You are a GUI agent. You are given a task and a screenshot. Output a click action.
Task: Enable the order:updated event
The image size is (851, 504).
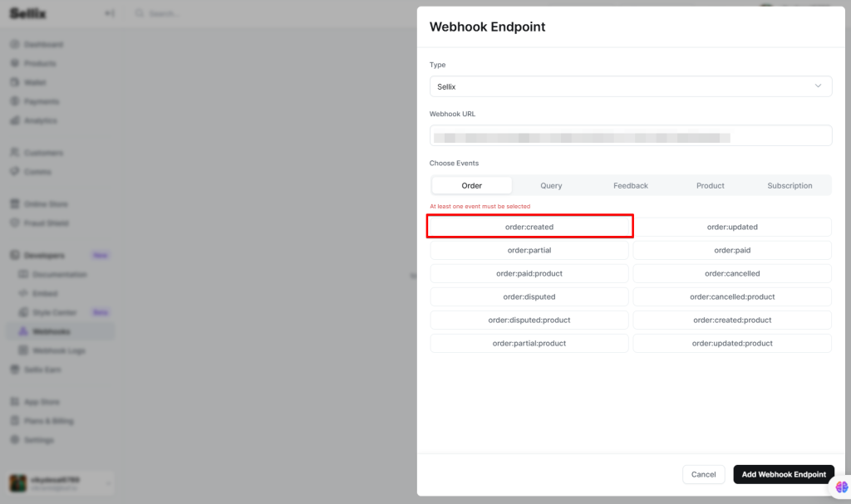pyautogui.click(x=732, y=227)
